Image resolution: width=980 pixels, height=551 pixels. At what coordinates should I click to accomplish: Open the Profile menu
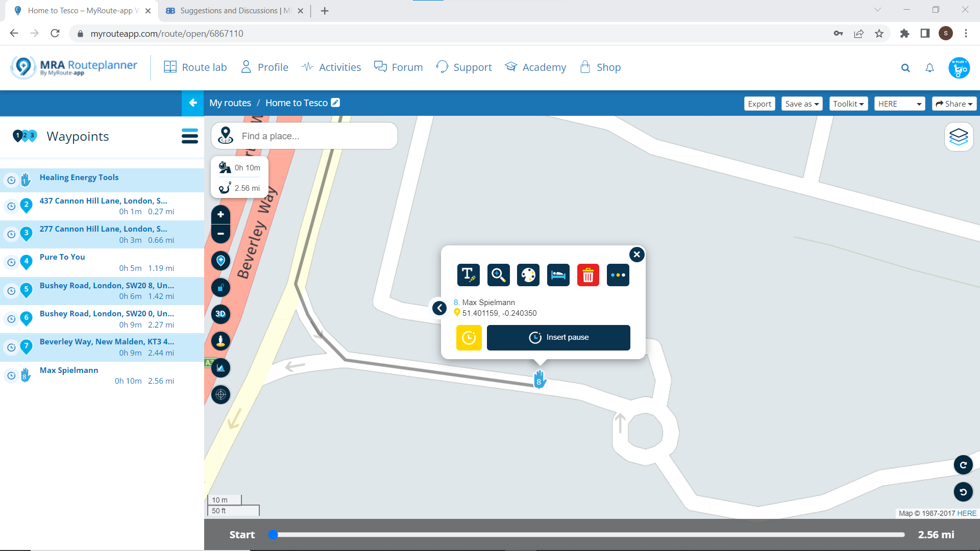coord(264,67)
